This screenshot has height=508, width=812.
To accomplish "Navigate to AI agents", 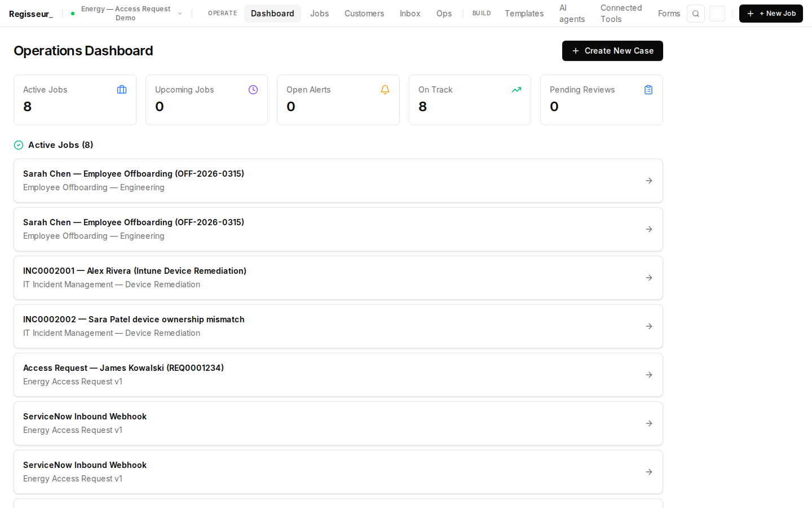I will [x=572, y=14].
